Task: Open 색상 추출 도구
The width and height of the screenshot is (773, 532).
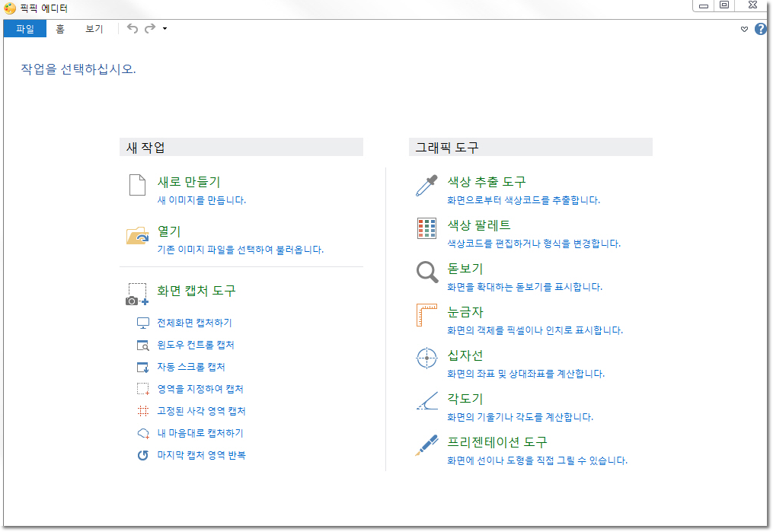Action: (x=487, y=182)
